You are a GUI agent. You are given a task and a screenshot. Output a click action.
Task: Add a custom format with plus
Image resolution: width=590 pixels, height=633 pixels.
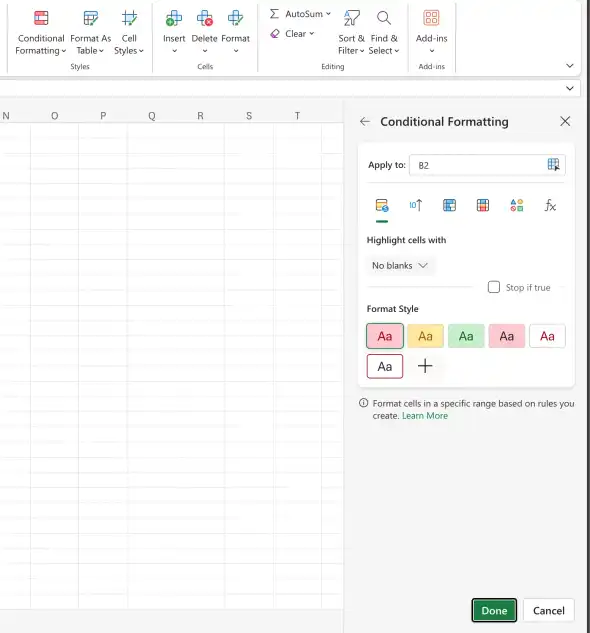(x=425, y=366)
